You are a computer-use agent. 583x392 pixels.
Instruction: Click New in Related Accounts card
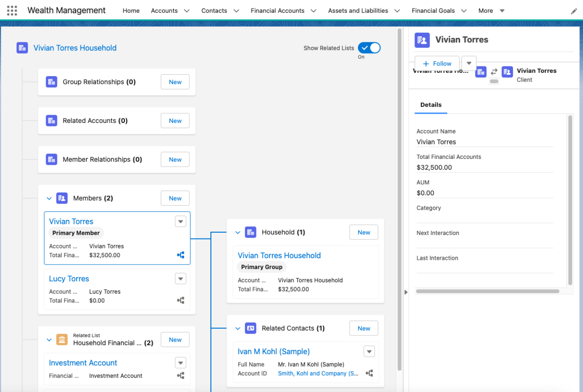(x=175, y=121)
